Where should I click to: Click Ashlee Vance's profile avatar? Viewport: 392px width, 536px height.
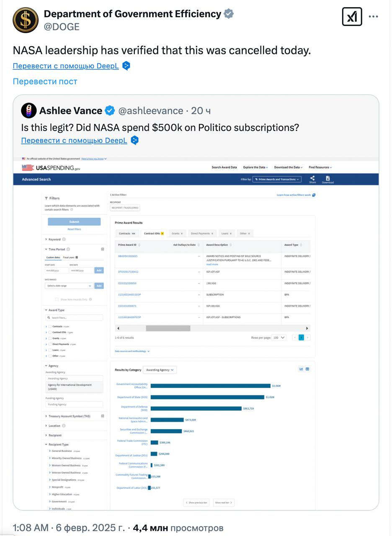[29, 111]
